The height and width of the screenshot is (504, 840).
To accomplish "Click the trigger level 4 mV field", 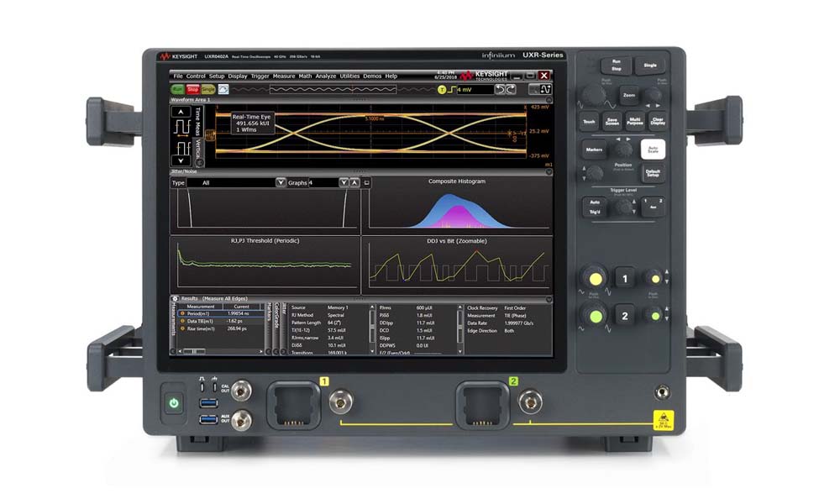I will pyautogui.click(x=473, y=89).
